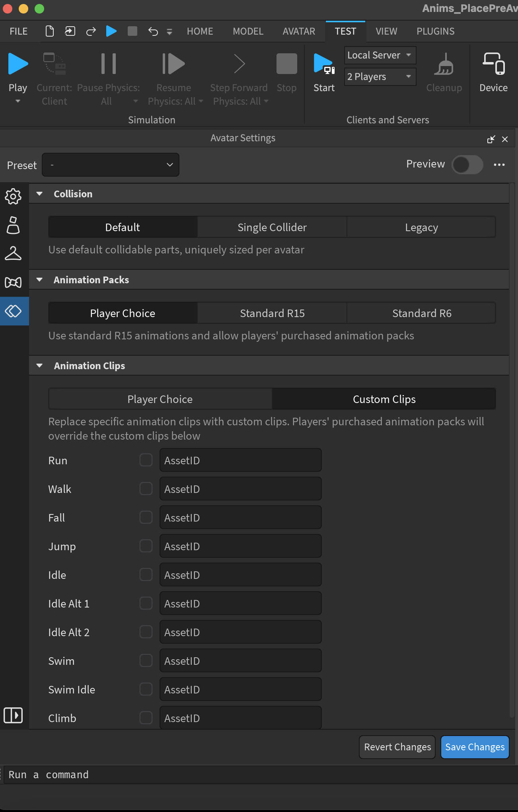Click the small blue play icon in quick toolbar

[x=111, y=31]
